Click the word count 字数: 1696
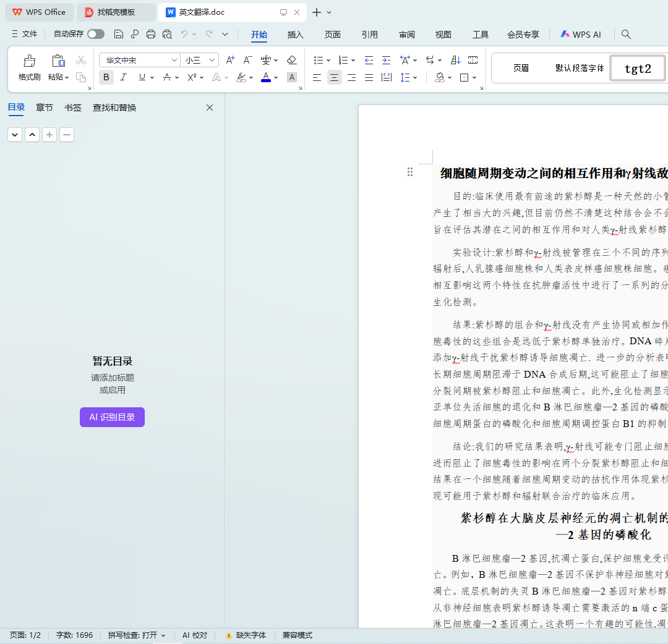This screenshot has width=668, height=644. (75, 635)
